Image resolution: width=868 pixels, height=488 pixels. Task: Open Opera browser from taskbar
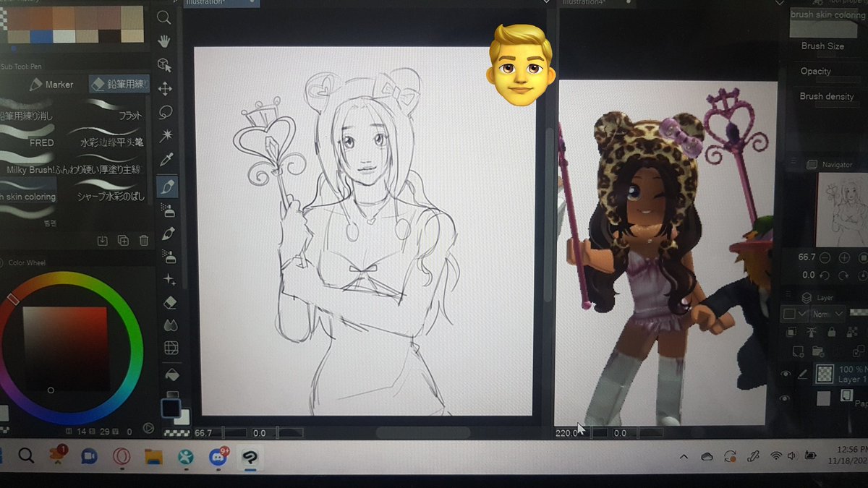tap(121, 457)
